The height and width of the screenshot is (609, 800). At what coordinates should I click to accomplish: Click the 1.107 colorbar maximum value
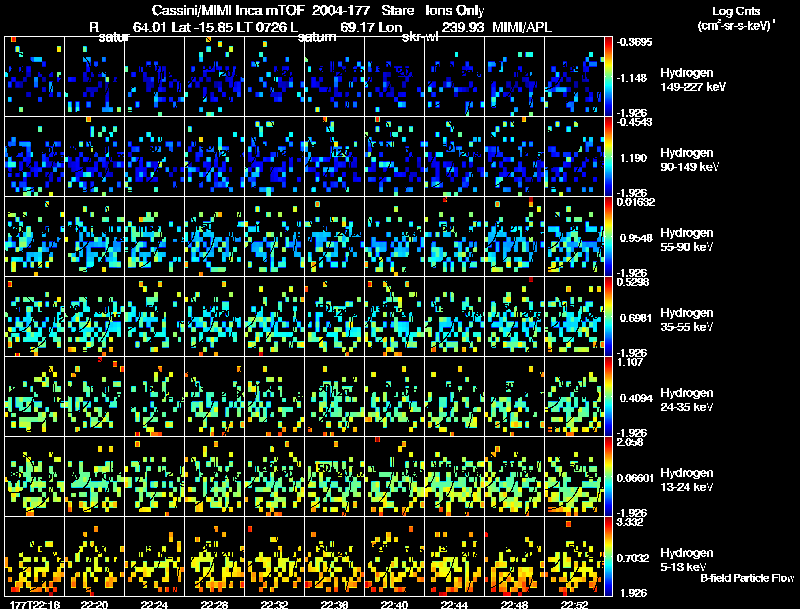pos(630,362)
